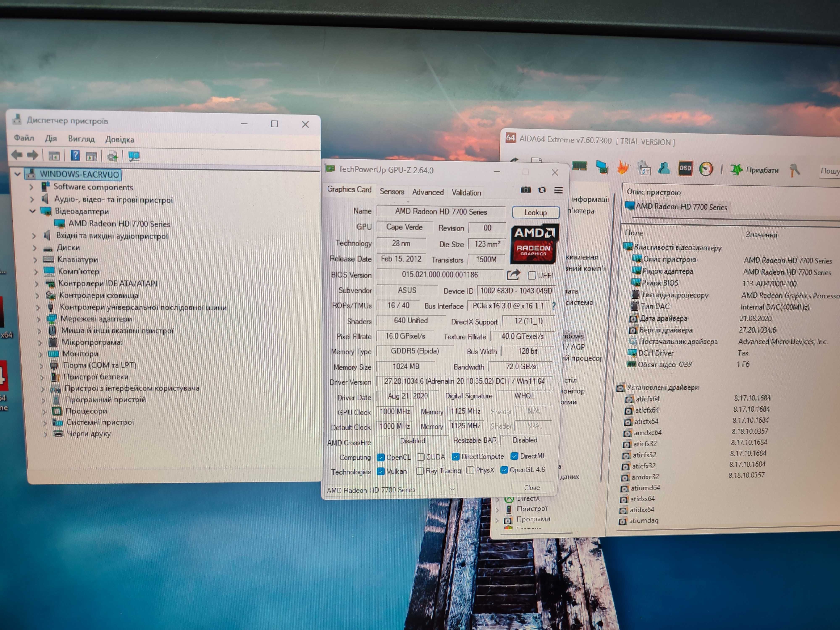Select Черги друку in Device Manager
The image size is (840, 630).
tap(88, 433)
